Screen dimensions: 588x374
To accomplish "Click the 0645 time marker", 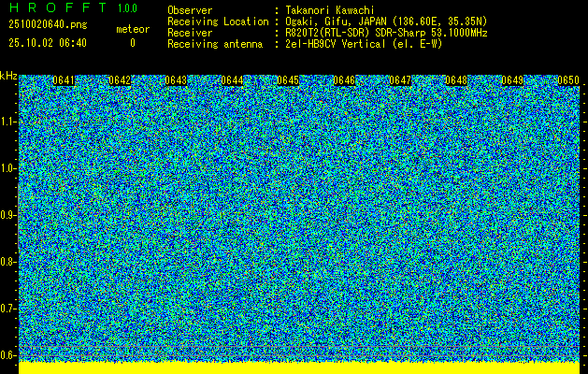I will point(288,80).
